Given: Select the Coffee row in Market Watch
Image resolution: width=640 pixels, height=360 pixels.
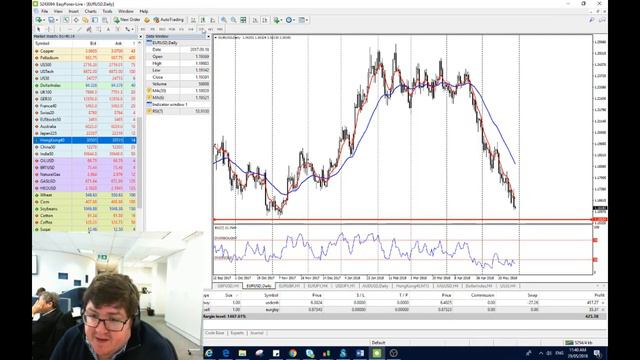Looking at the screenshot, I should click(x=85, y=222).
